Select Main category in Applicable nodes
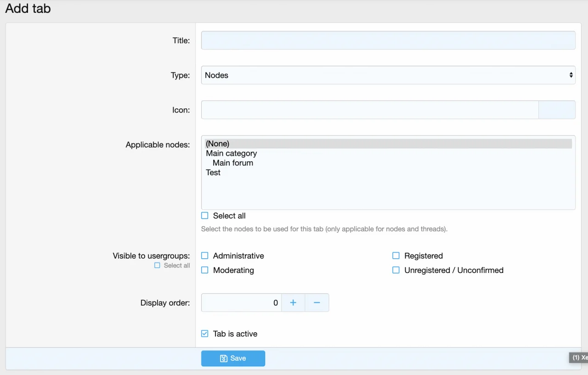 tap(232, 153)
